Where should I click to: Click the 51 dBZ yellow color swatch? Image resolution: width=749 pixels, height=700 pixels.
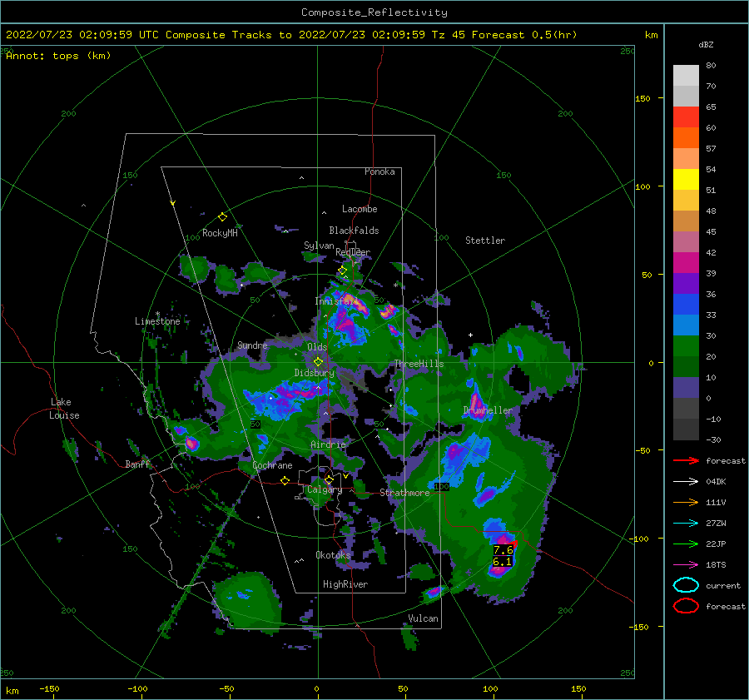click(x=686, y=179)
